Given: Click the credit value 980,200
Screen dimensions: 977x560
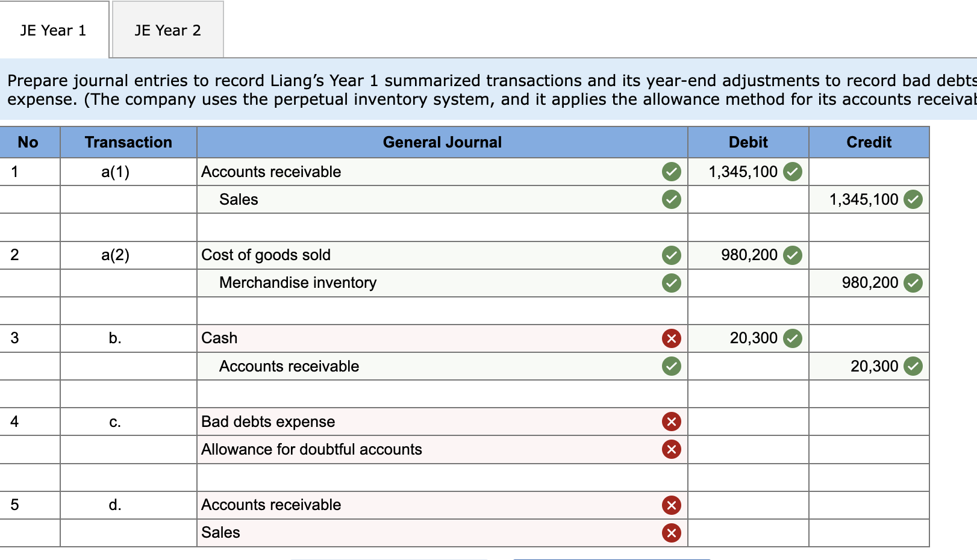Looking at the screenshot, I should tap(870, 282).
